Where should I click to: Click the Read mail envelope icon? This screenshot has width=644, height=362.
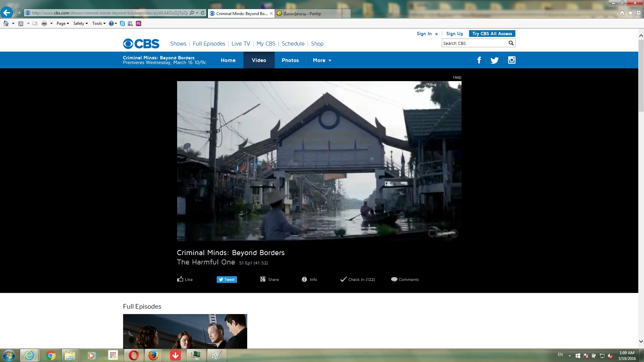[x=35, y=23]
